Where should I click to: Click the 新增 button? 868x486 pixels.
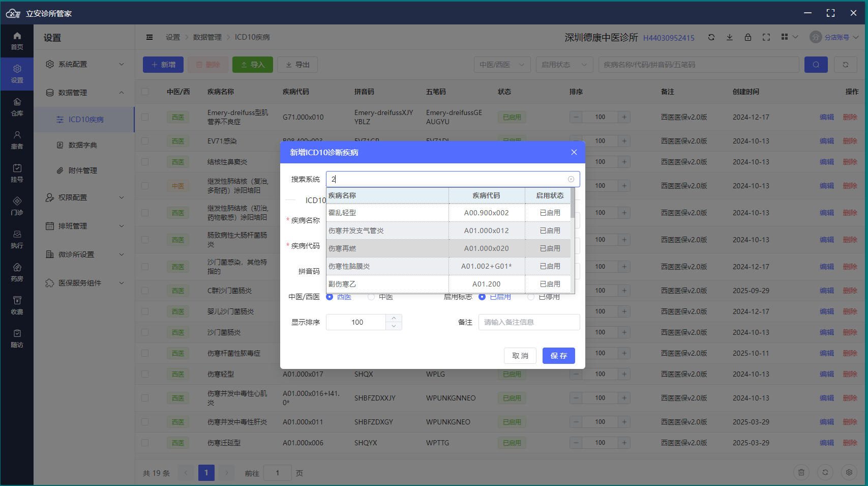click(163, 65)
